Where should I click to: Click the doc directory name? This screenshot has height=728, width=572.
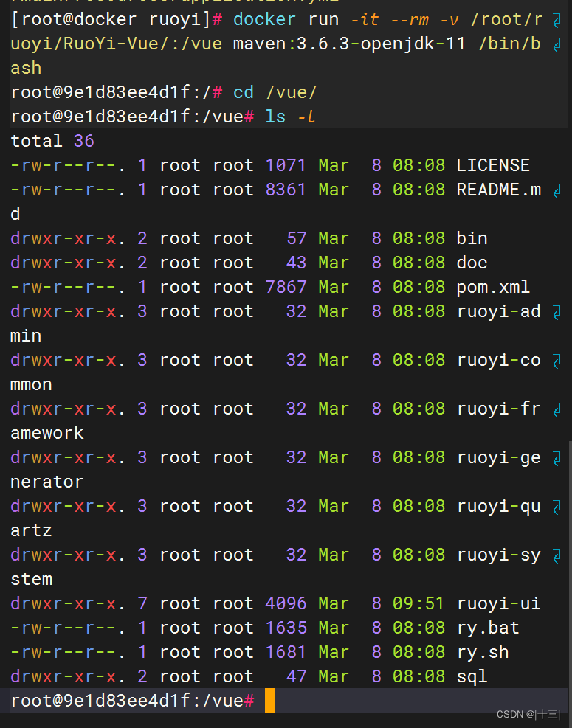tap(472, 263)
